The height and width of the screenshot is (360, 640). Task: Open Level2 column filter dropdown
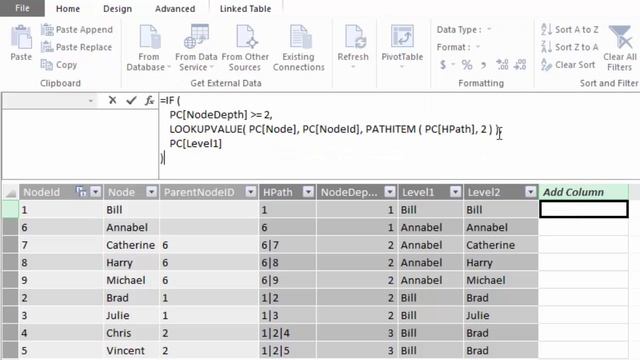click(531, 192)
